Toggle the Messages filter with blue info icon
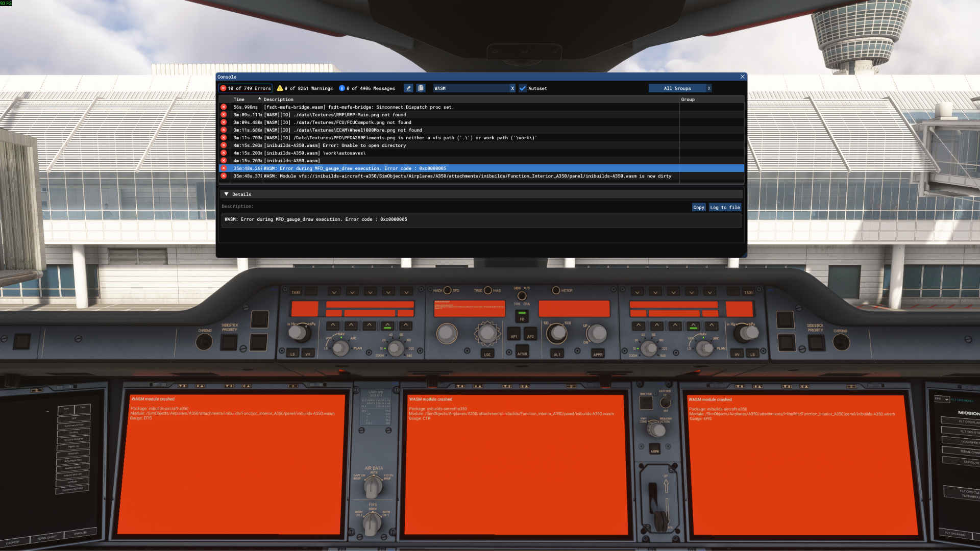This screenshot has width=980, height=551. point(367,88)
